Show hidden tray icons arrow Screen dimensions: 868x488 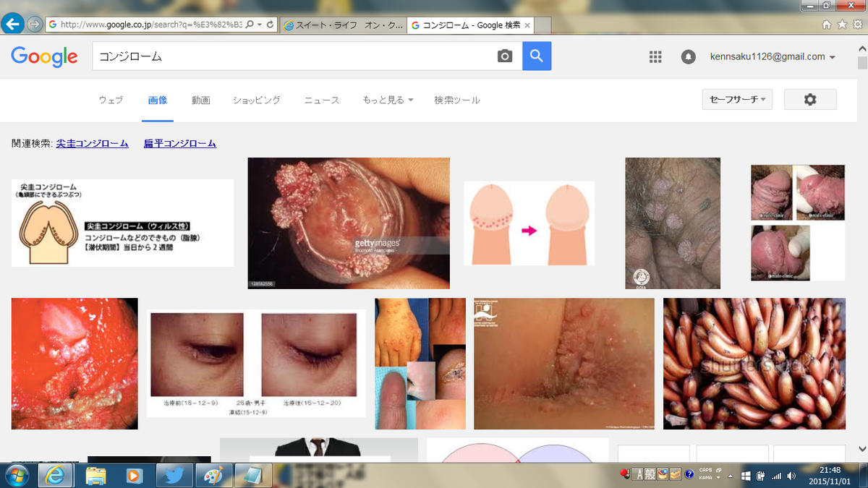tap(731, 476)
